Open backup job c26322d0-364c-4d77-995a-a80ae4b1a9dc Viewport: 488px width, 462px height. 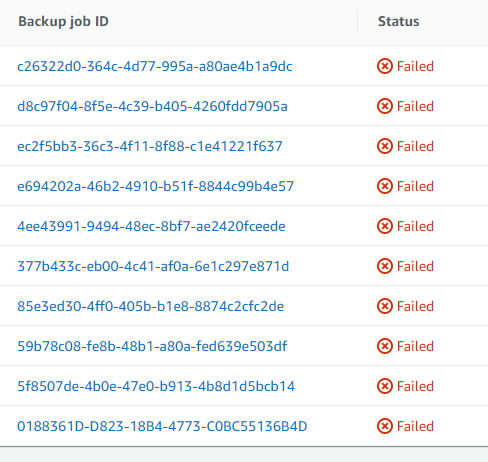(155, 66)
